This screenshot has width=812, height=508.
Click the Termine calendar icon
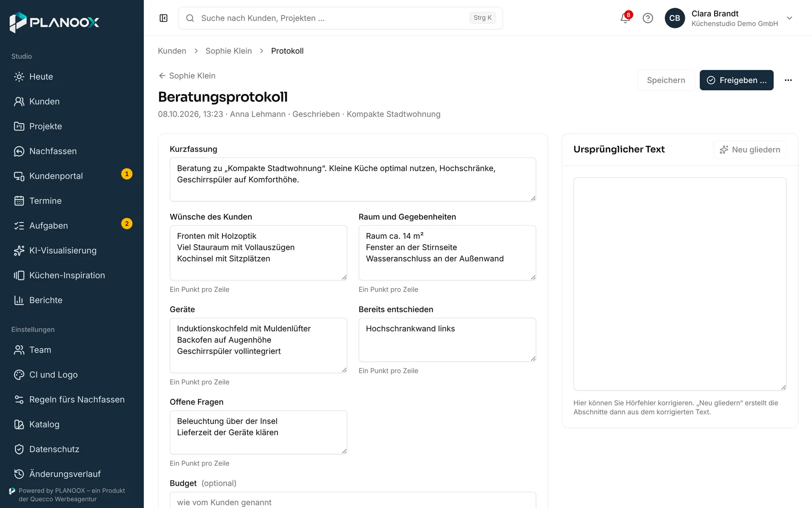[x=19, y=201]
